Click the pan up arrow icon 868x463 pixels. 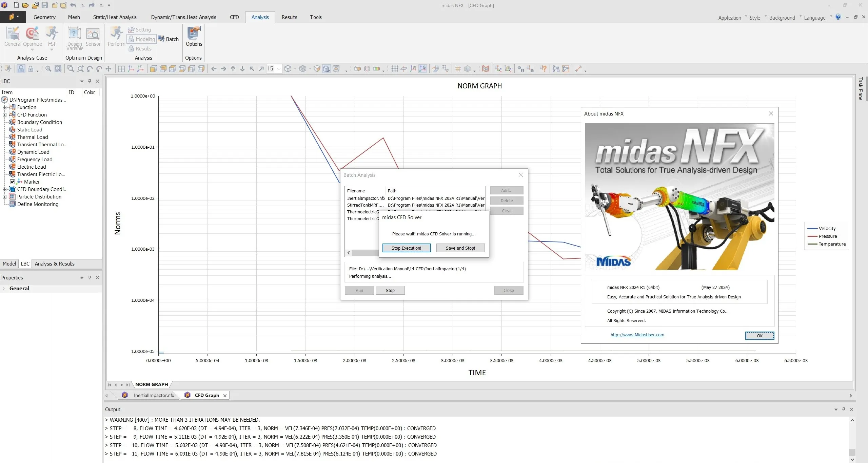233,69
